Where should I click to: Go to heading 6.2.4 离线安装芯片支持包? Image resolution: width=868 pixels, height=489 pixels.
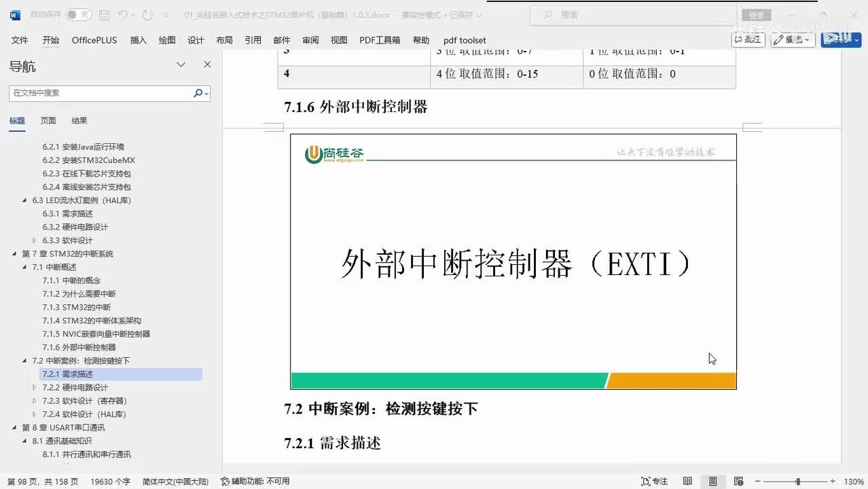point(87,187)
